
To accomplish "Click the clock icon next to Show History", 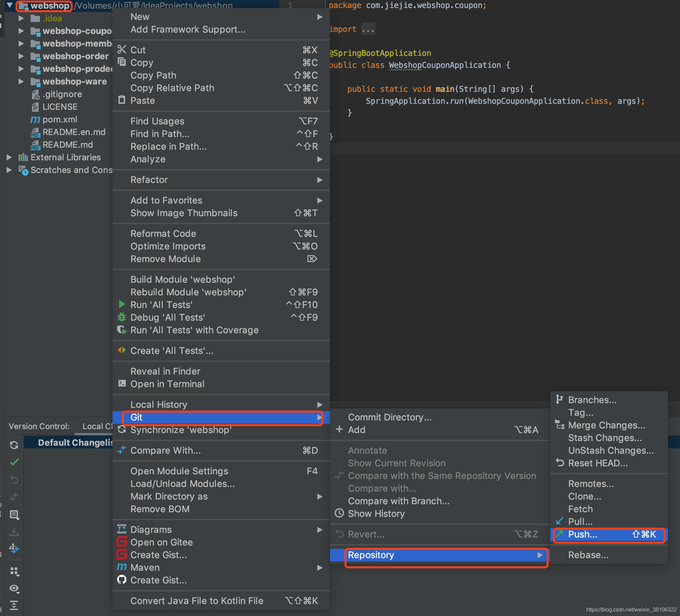I will point(339,513).
